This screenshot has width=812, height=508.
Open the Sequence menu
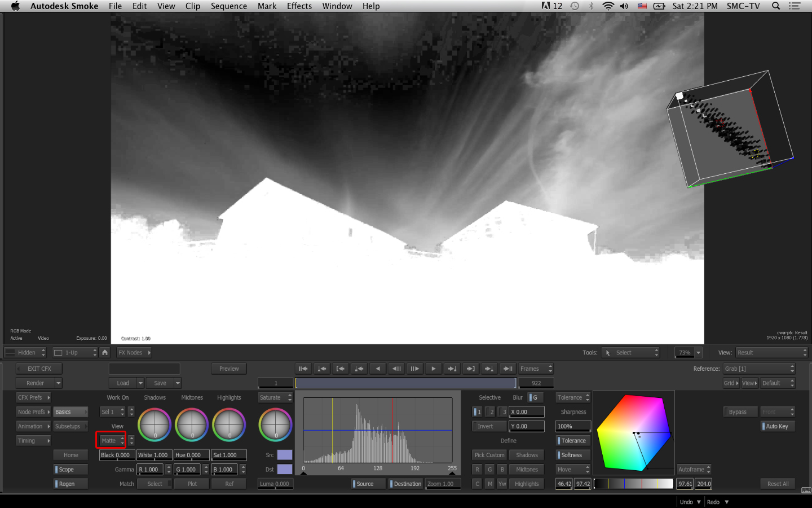(x=228, y=6)
